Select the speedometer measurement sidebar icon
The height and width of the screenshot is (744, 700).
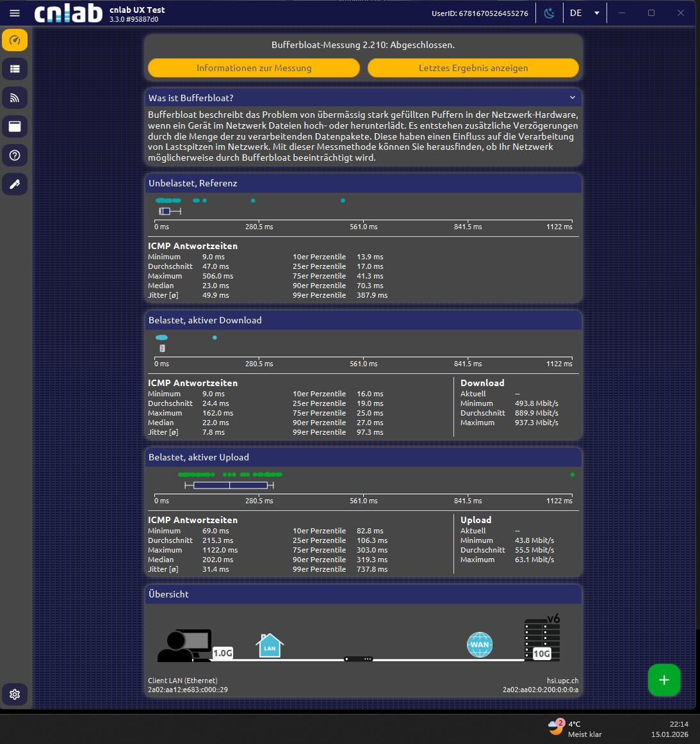click(15, 40)
